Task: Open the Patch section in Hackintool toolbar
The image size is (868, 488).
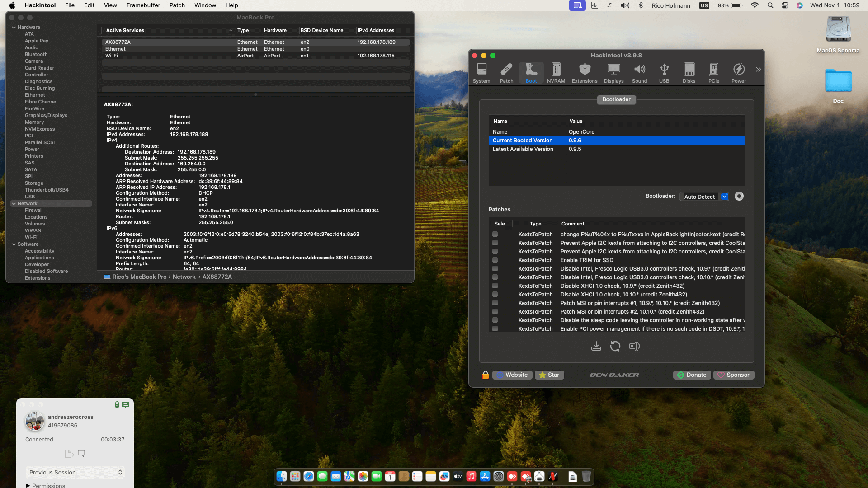Action: [x=506, y=73]
